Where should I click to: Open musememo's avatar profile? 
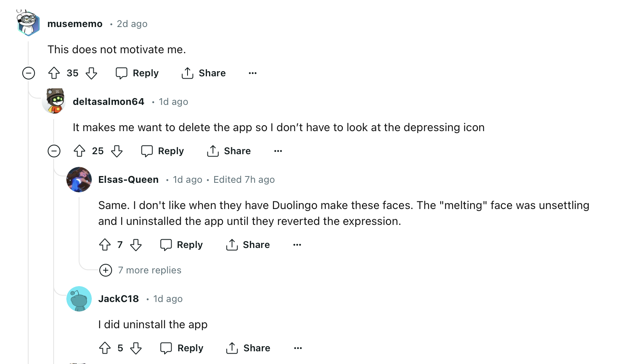28,23
